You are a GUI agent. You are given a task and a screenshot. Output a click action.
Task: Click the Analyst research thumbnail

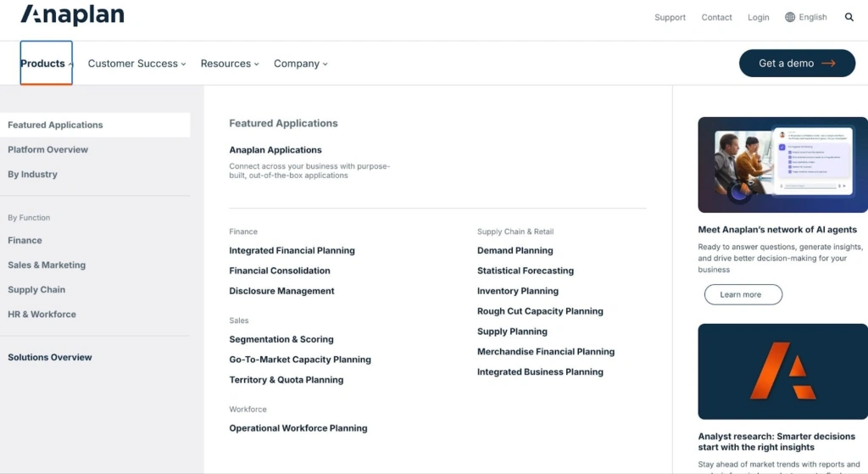pos(782,371)
